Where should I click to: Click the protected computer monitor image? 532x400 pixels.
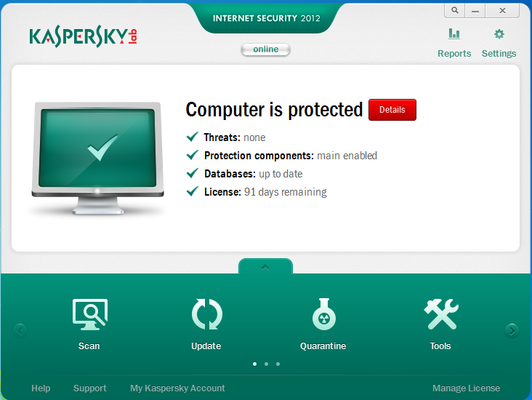pyautogui.click(x=97, y=158)
